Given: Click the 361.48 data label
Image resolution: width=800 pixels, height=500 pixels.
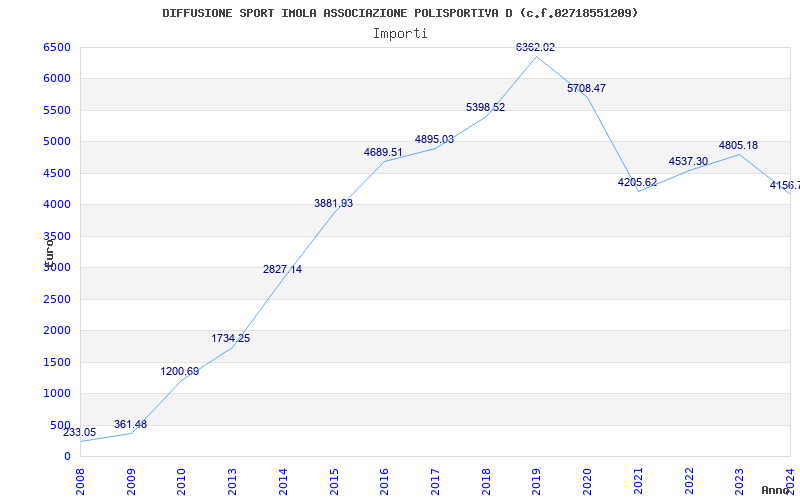Looking at the screenshot, I should tap(130, 424).
